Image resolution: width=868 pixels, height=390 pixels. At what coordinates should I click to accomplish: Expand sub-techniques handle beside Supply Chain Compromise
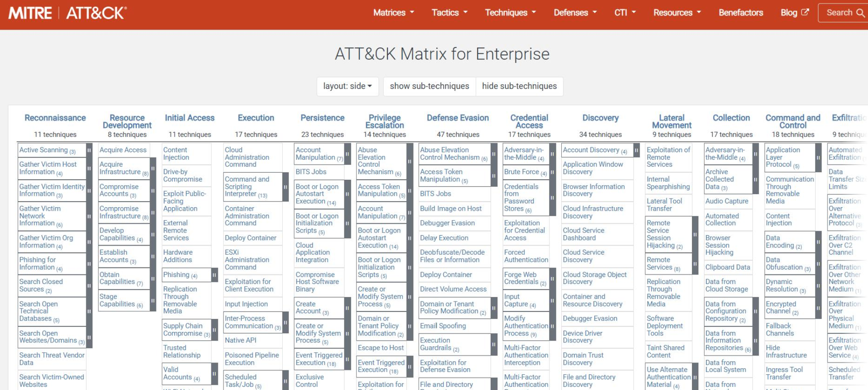214,330
